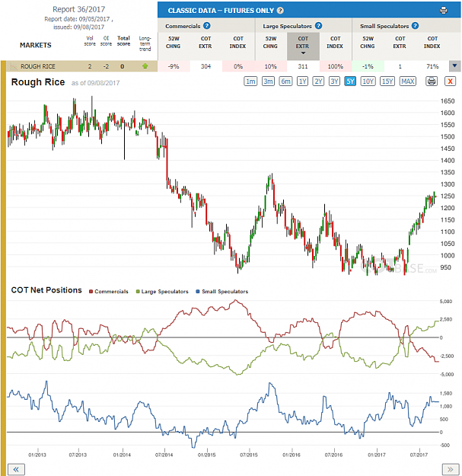Go to next chart period button

(x=451, y=469)
